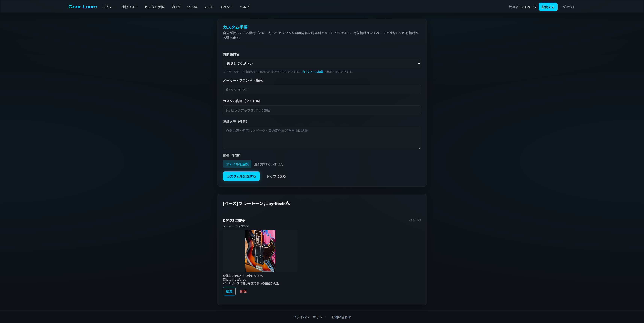Go to マイページ
The image size is (644, 323).
pyautogui.click(x=528, y=7)
